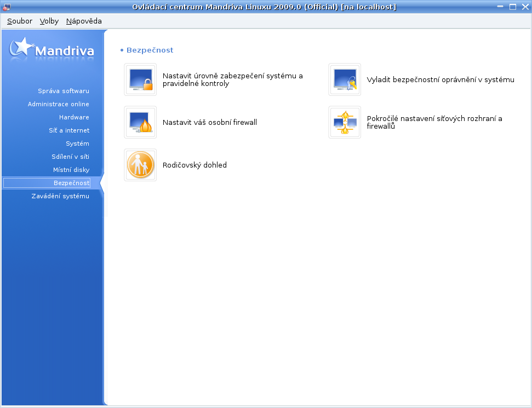This screenshot has height=408, width=532.
Task: Click the 'Bezpečnost' section heading
Action: tap(150, 50)
